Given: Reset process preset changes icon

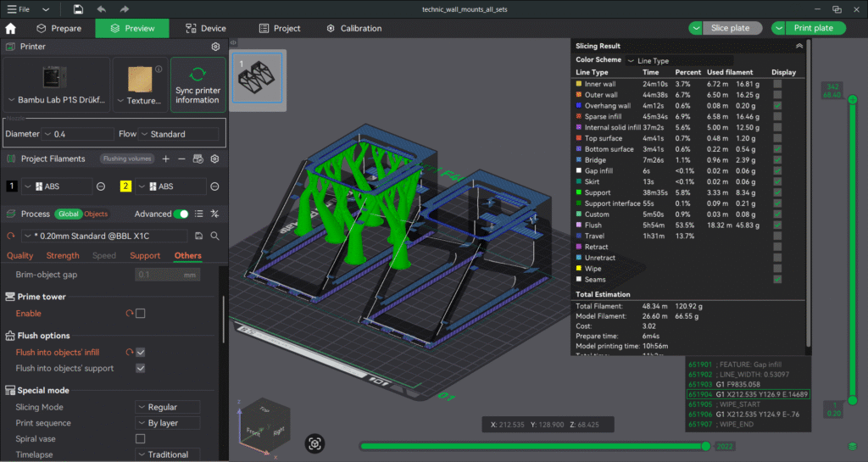Looking at the screenshot, I should pyautogui.click(x=10, y=236).
